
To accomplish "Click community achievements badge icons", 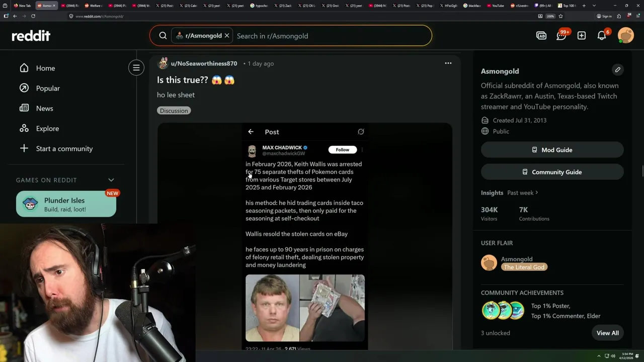I will click(x=503, y=311).
